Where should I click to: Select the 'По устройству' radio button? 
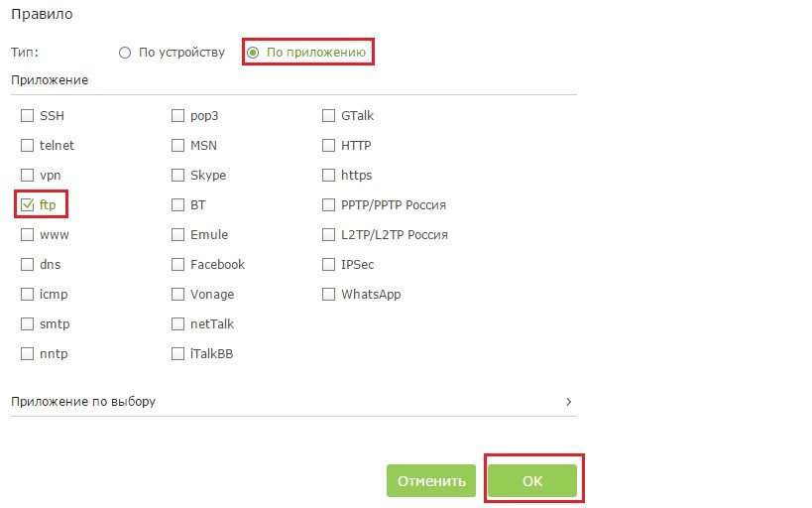click(125, 53)
